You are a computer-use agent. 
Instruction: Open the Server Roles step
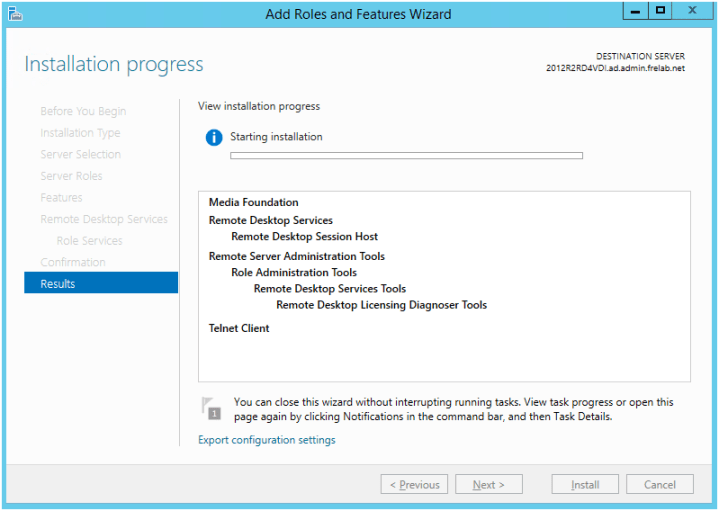(x=71, y=176)
